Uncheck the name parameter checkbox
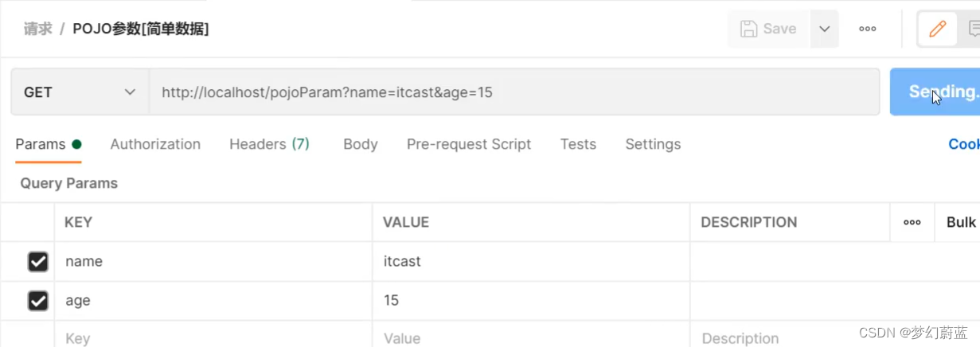The image size is (980, 347). 37,261
